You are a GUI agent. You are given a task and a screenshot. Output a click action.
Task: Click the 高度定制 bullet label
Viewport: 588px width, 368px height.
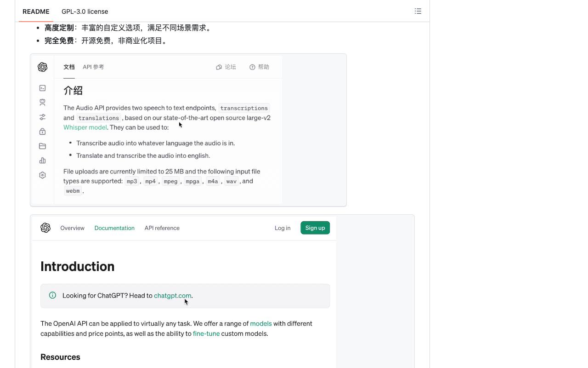click(x=59, y=28)
